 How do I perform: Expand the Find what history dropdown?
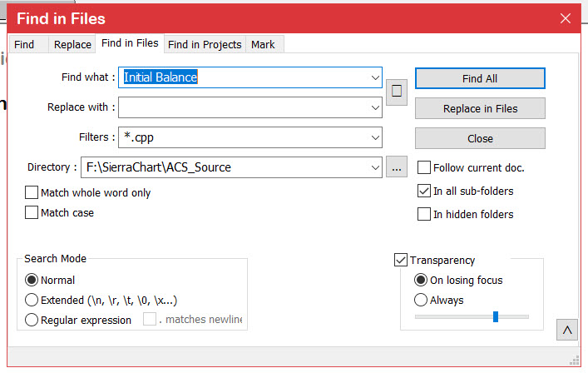(x=375, y=77)
